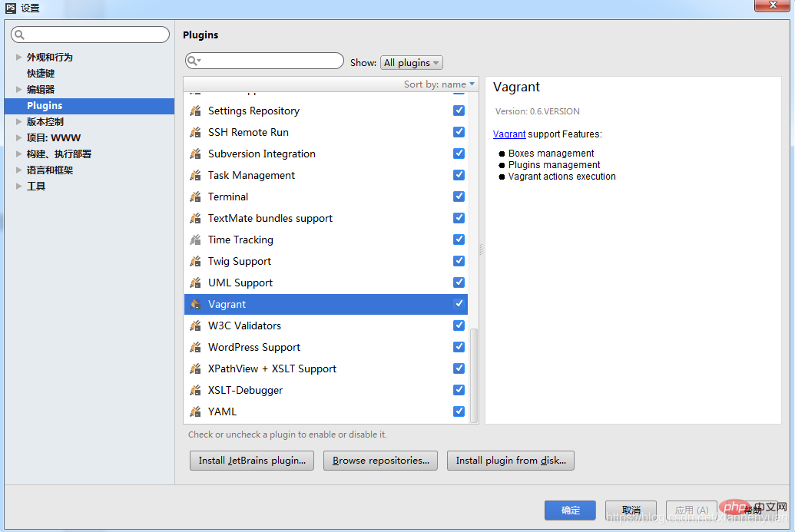Open the Sort by name dropdown
Screen dimensions: 795x532
pos(439,84)
